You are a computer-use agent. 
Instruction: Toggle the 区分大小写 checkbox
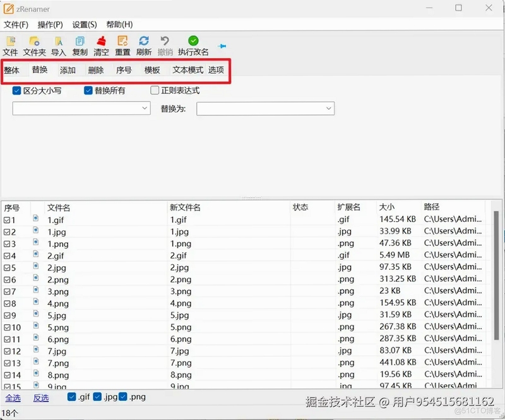point(16,90)
